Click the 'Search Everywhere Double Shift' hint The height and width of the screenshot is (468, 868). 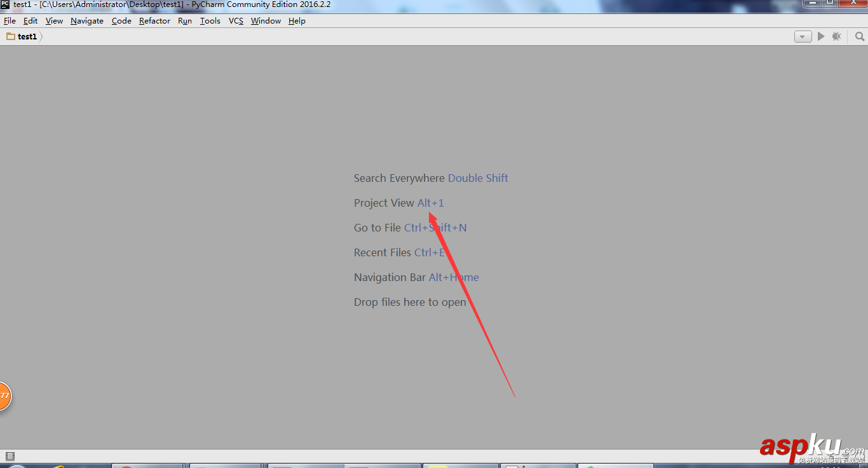coord(431,178)
